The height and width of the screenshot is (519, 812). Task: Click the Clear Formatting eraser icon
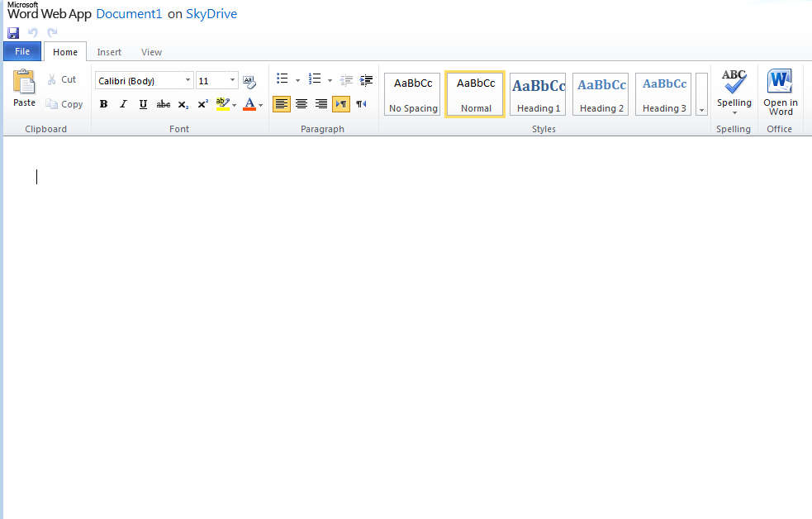pyautogui.click(x=249, y=81)
